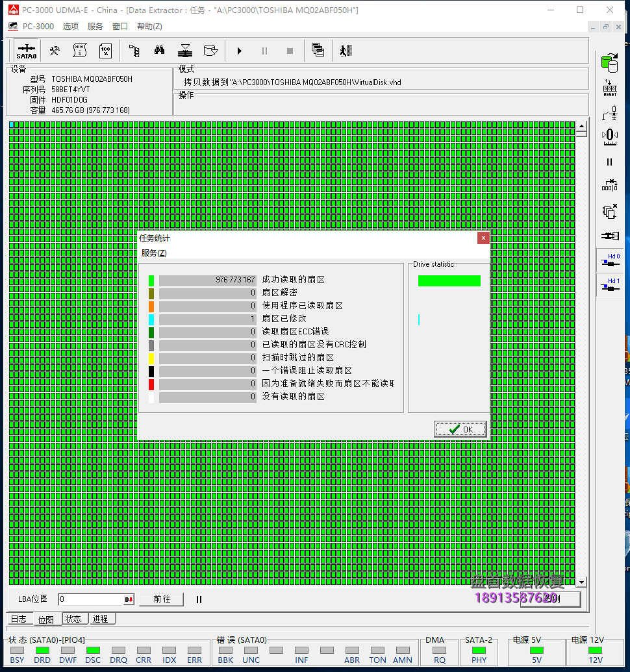Click the 12V power indicator
Screen dimensions: 630x672
click(596, 650)
